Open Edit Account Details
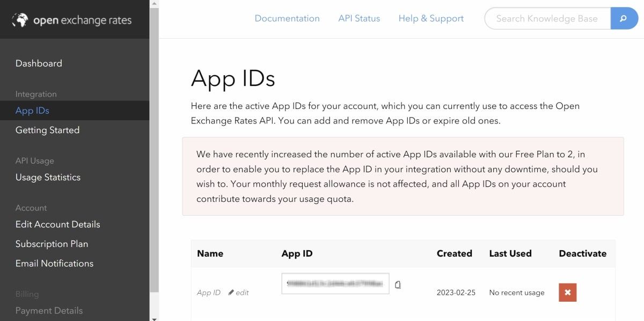This screenshot has height=321, width=644. coord(57,224)
